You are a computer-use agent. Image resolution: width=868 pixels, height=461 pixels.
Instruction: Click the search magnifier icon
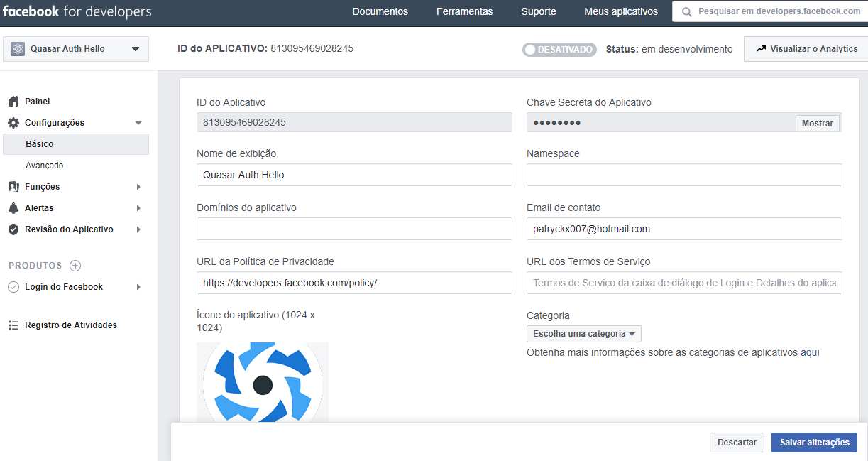(x=685, y=11)
